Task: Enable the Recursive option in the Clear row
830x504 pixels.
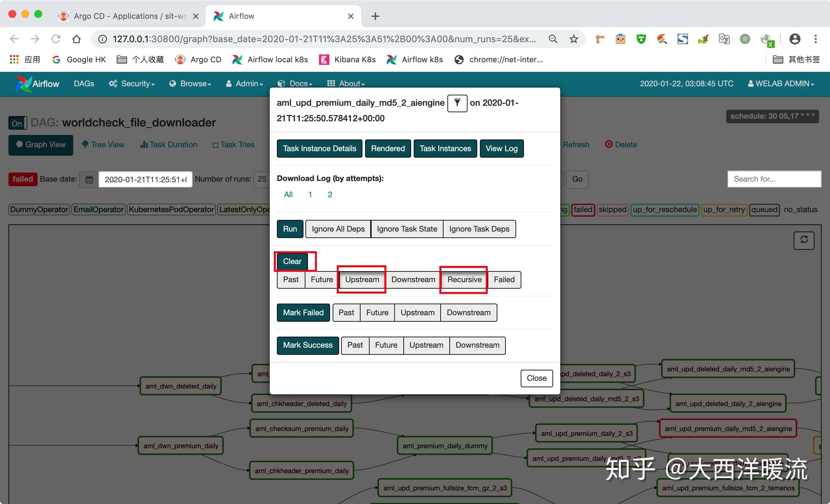Action: click(x=464, y=280)
